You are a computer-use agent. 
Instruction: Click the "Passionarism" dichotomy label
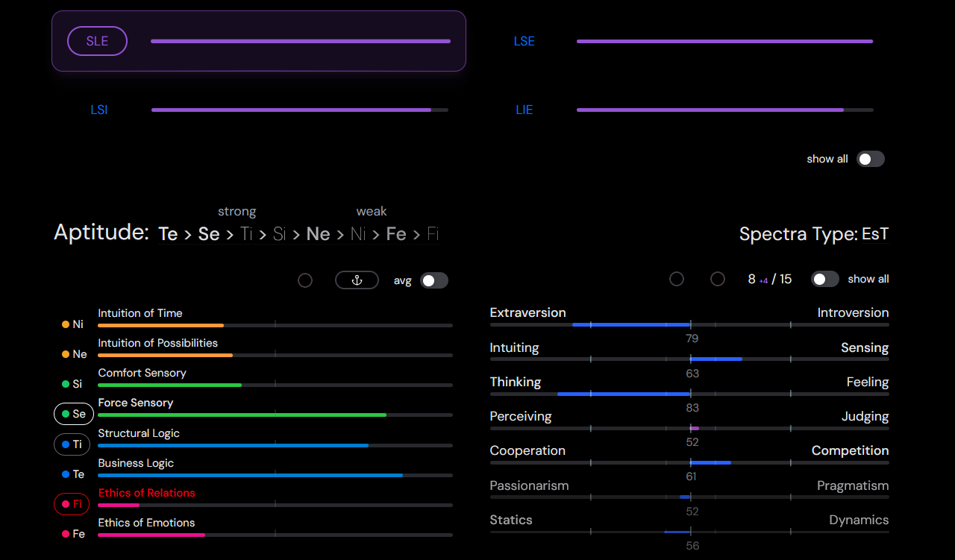coord(529,485)
